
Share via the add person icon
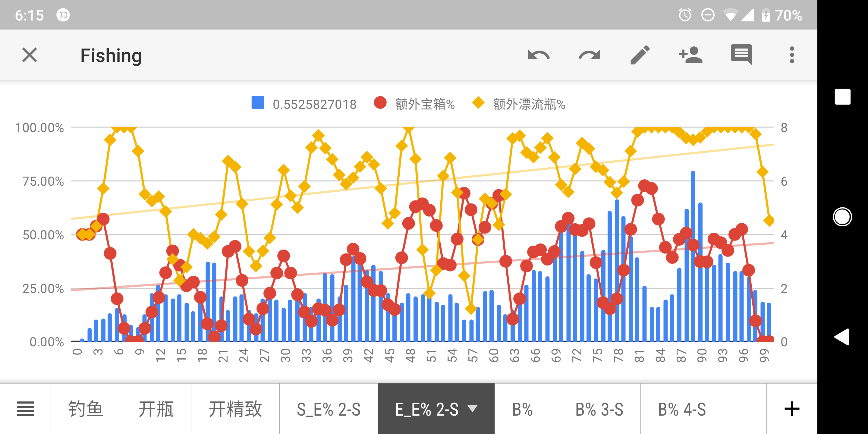click(x=691, y=55)
